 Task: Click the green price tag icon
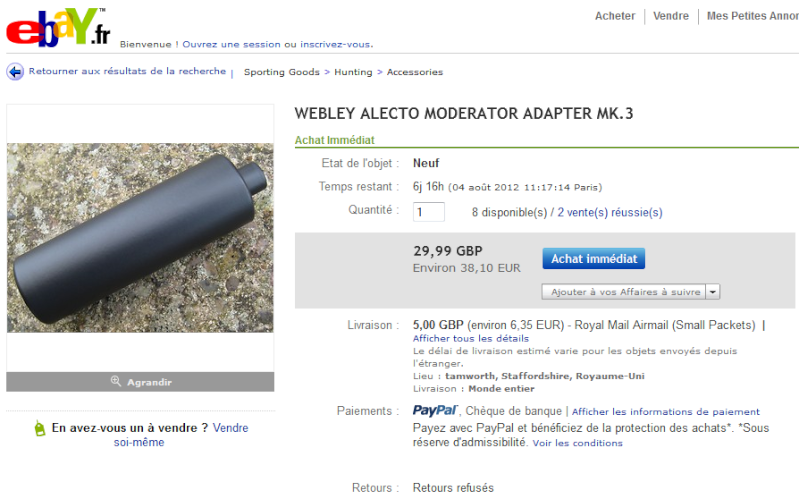40,428
